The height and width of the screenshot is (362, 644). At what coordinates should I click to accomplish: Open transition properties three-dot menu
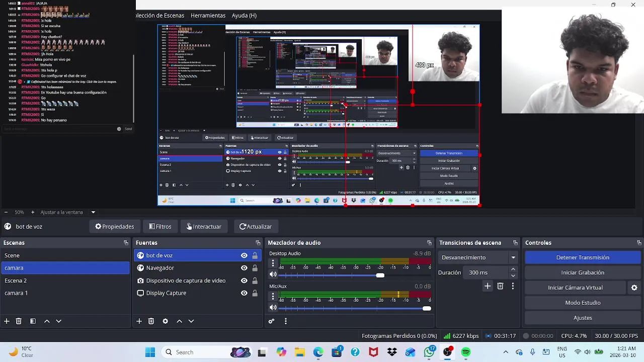[513, 286]
